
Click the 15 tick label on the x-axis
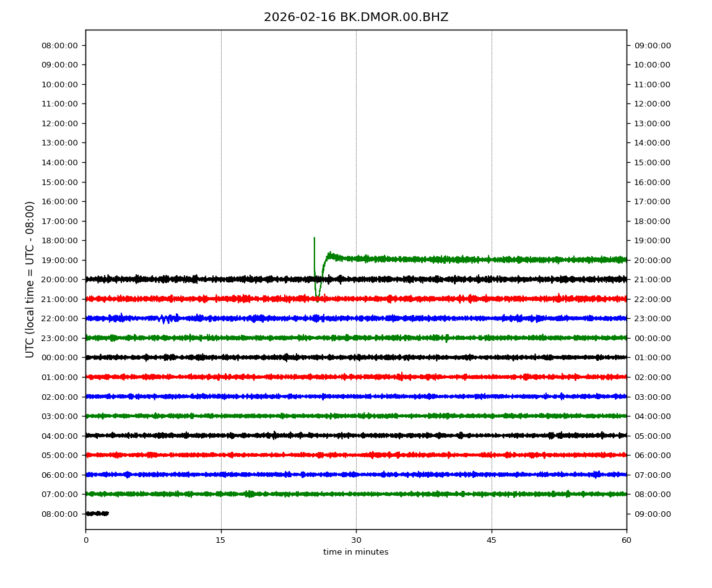(221, 540)
